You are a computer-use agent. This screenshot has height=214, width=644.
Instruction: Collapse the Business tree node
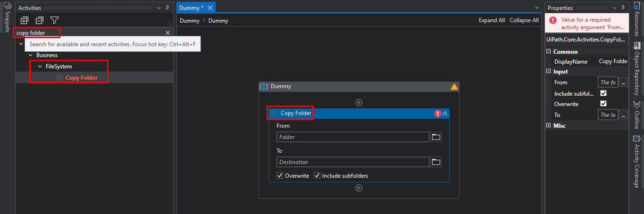coord(31,55)
